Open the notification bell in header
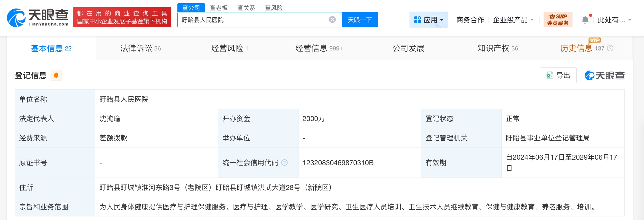Image resolution: width=644 pixels, height=220 pixels. pyautogui.click(x=585, y=20)
